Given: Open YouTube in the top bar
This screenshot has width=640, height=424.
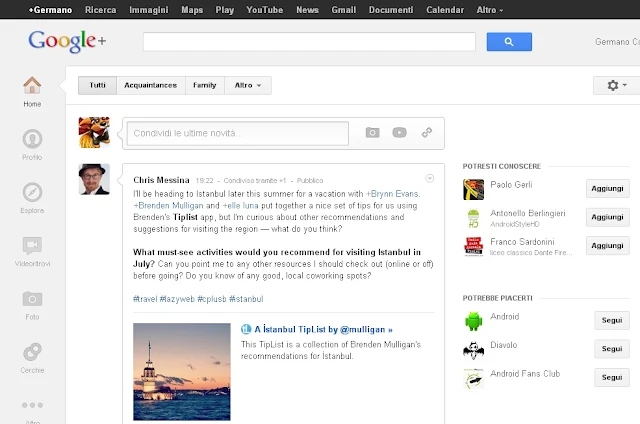Looking at the screenshot, I should pos(264,10).
